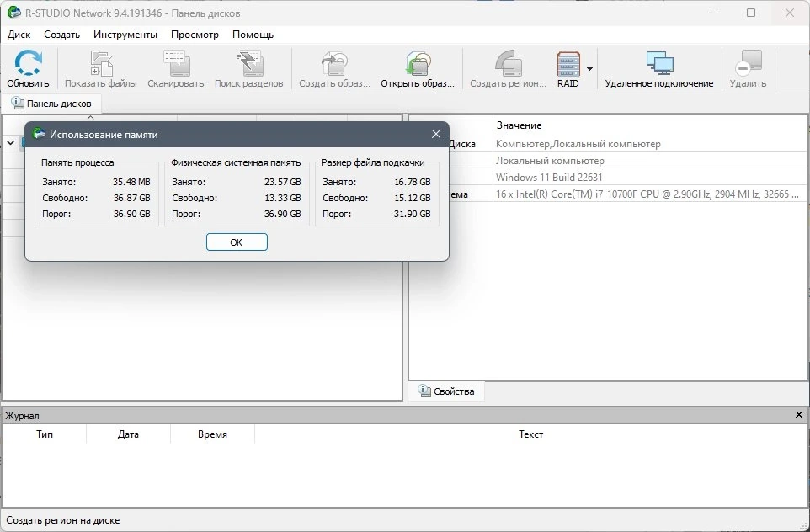The image size is (810, 532).
Task: Open the RAID dropdown arrow
Action: [589, 69]
